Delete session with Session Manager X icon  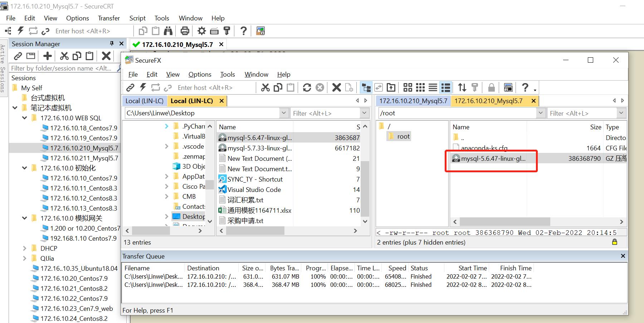(x=106, y=56)
